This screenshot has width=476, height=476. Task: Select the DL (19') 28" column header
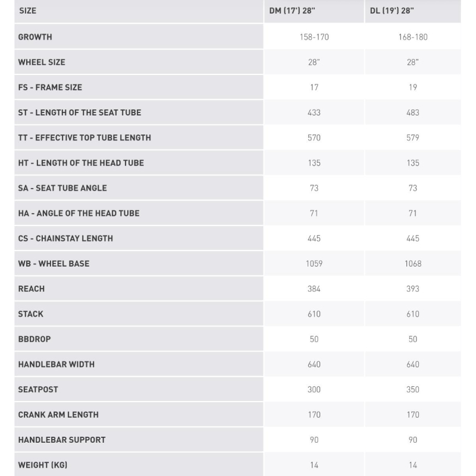click(413, 11)
